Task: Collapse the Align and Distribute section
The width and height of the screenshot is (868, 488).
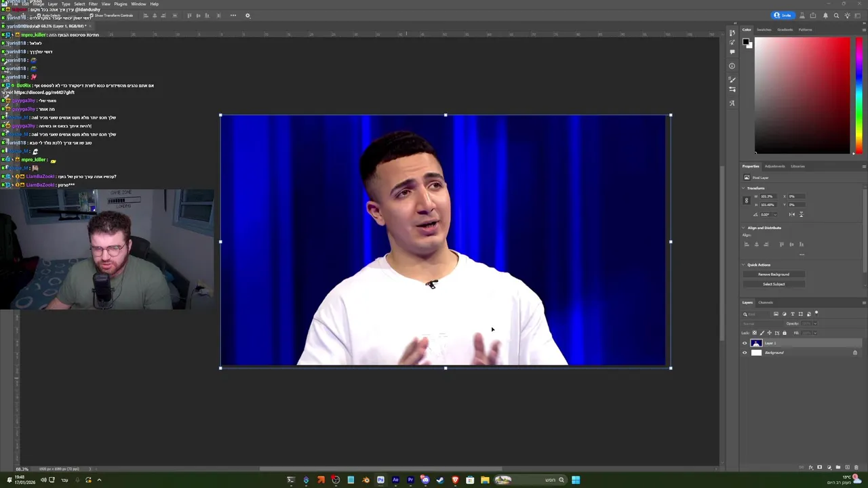Action: pos(743,228)
